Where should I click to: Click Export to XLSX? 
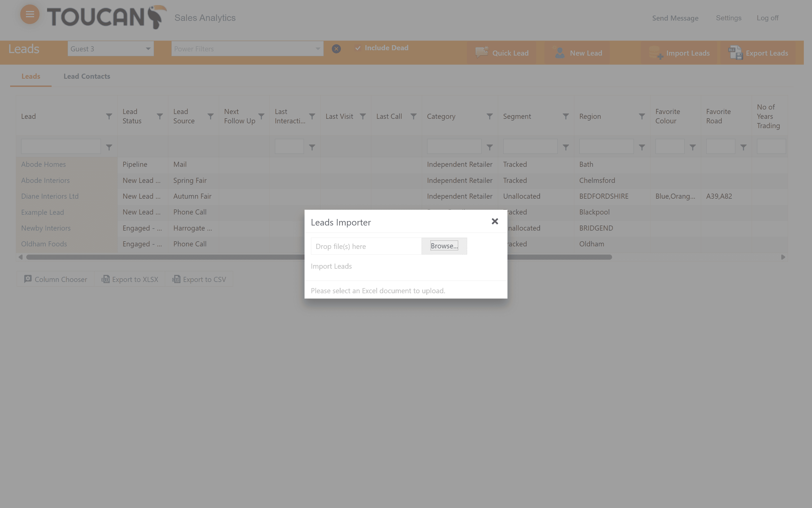coord(130,279)
